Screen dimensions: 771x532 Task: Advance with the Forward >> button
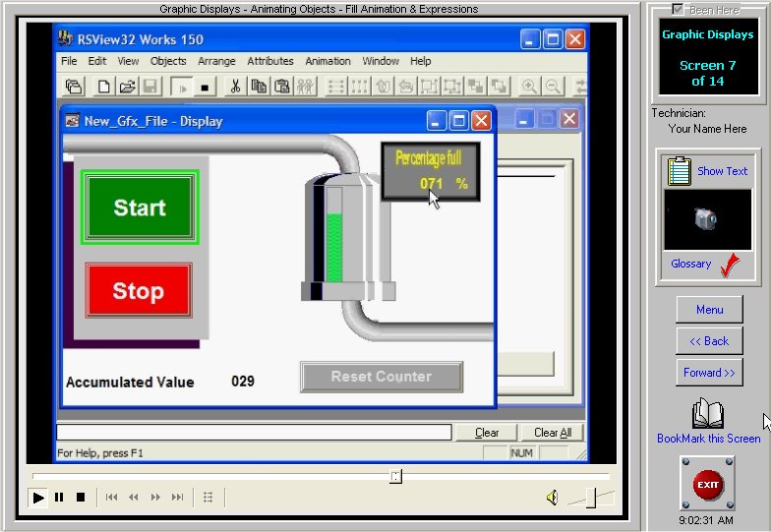(709, 372)
